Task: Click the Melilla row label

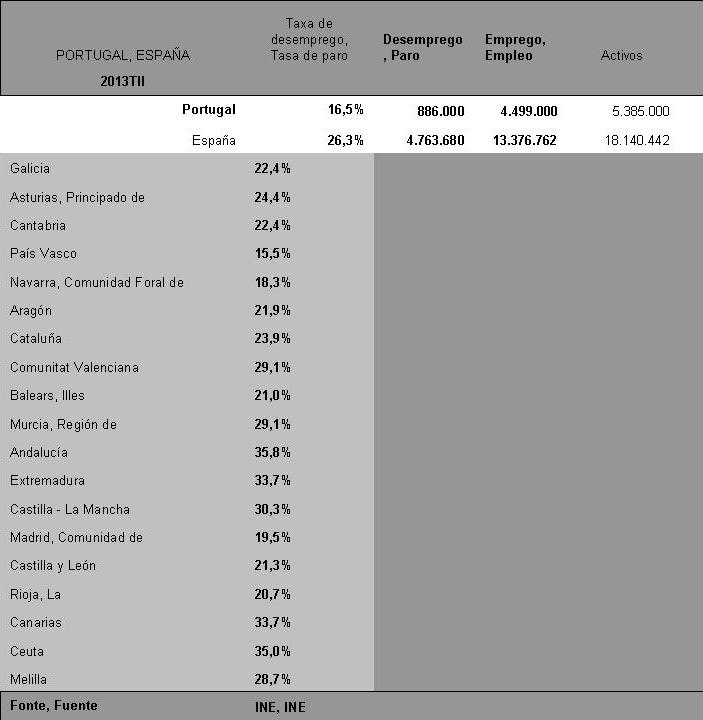Action: pyautogui.click(x=28, y=679)
